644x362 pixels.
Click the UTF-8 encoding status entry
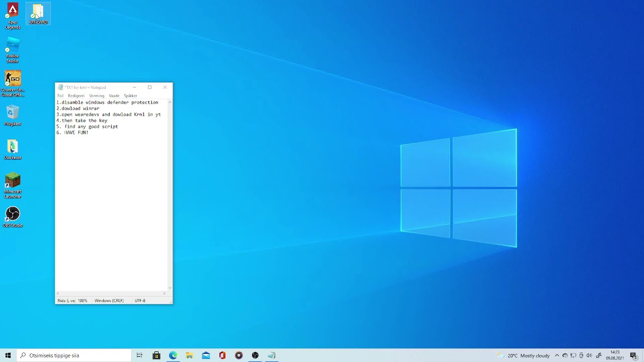tap(140, 301)
